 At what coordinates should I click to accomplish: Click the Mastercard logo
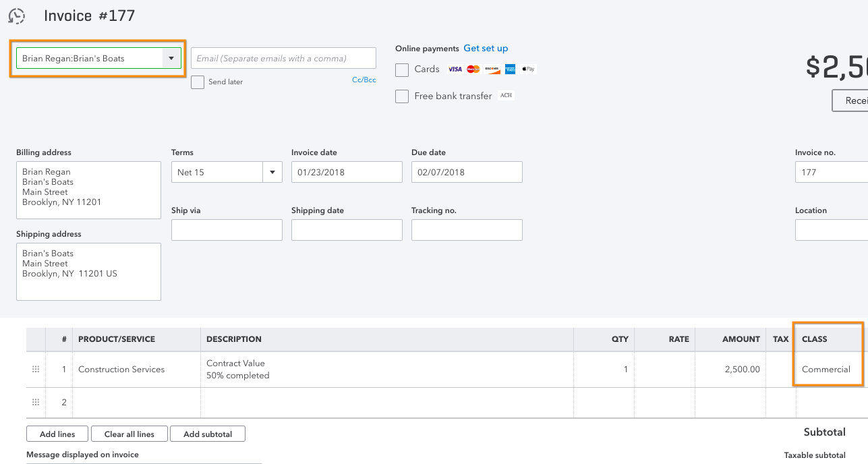pyautogui.click(x=473, y=69)
